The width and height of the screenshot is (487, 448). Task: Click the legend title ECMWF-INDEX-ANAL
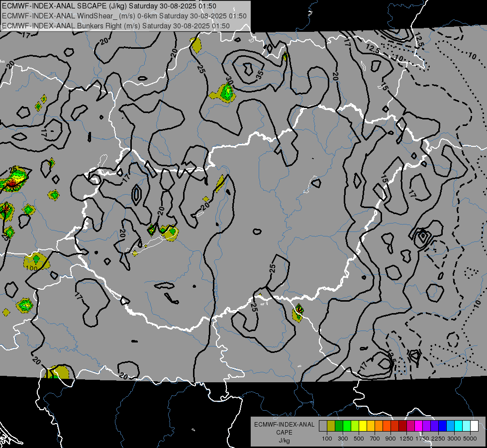point(284,425)
